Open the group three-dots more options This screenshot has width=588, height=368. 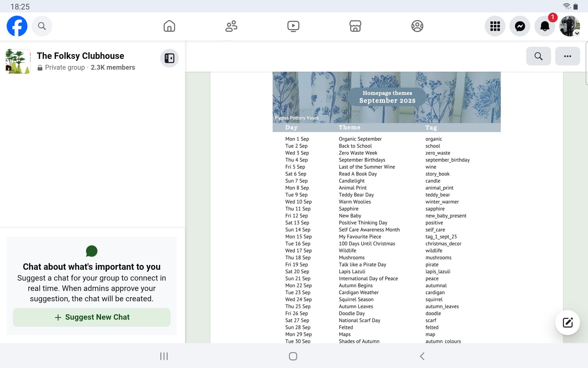click(x=567, y=56)
